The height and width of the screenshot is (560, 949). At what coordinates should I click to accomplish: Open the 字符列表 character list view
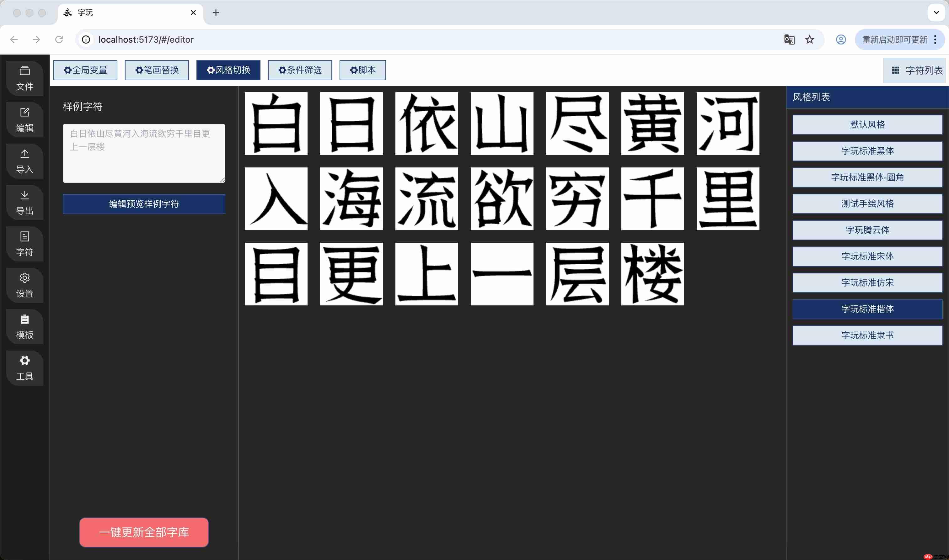915,70
